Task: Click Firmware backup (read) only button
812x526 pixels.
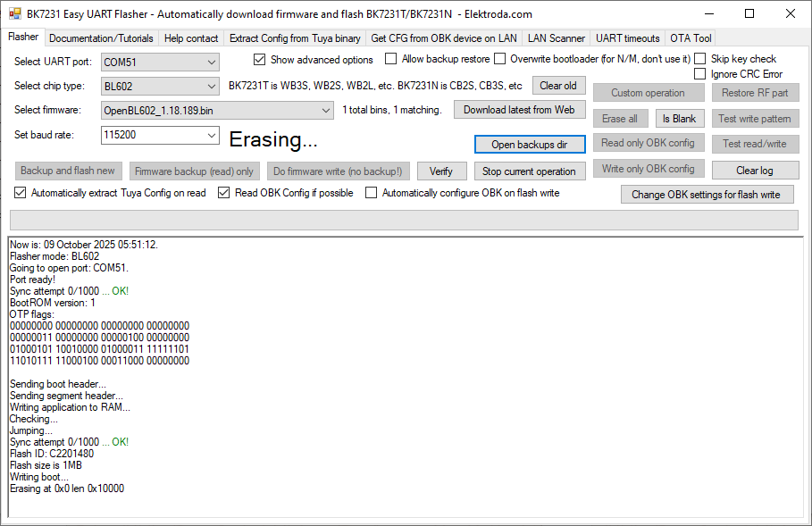Action: [194, 171]
